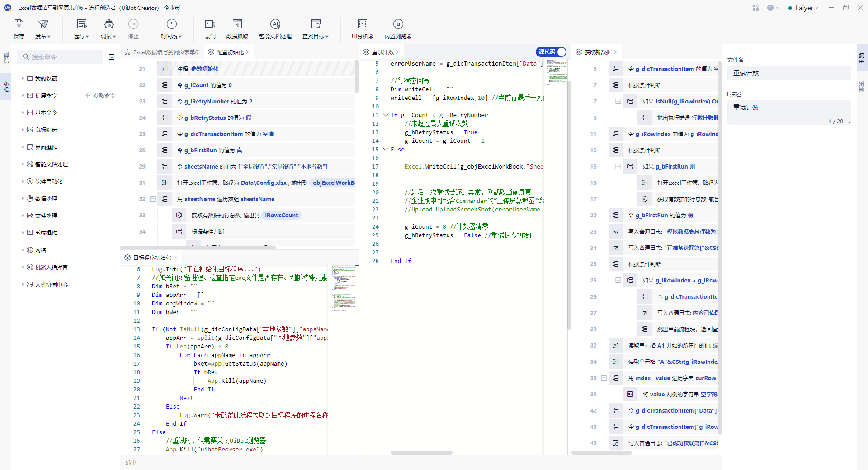This screenshot has height=470, width=868.
Task: Expand 软件自动化 command category
Action: tap(23, 181)
